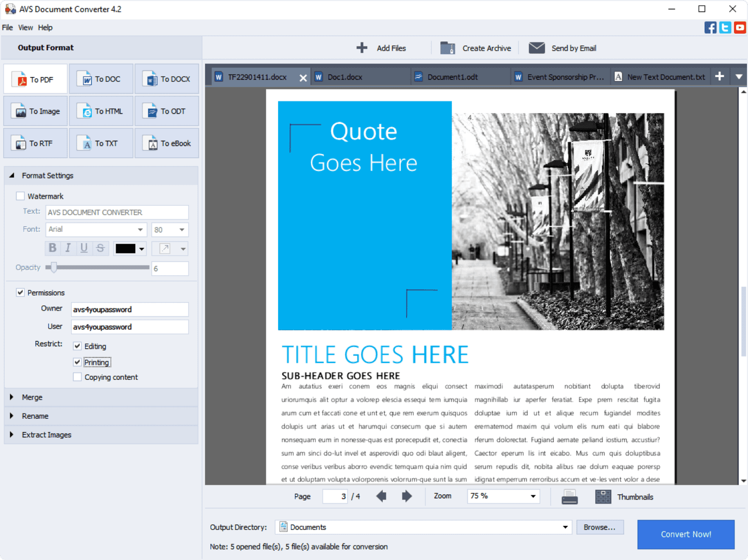The height and width of the screenshot is (560, 748).
Task: Open the Help menu
Action: [45, 27]
